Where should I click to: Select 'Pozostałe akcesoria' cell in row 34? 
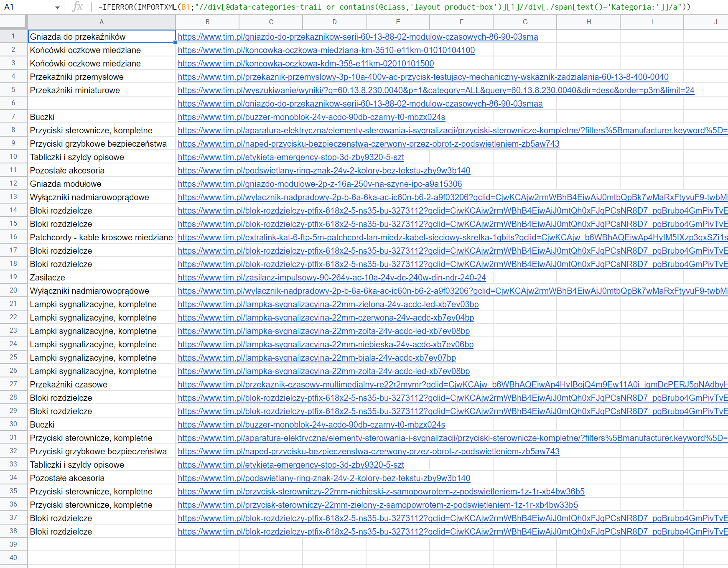[102, 478]
